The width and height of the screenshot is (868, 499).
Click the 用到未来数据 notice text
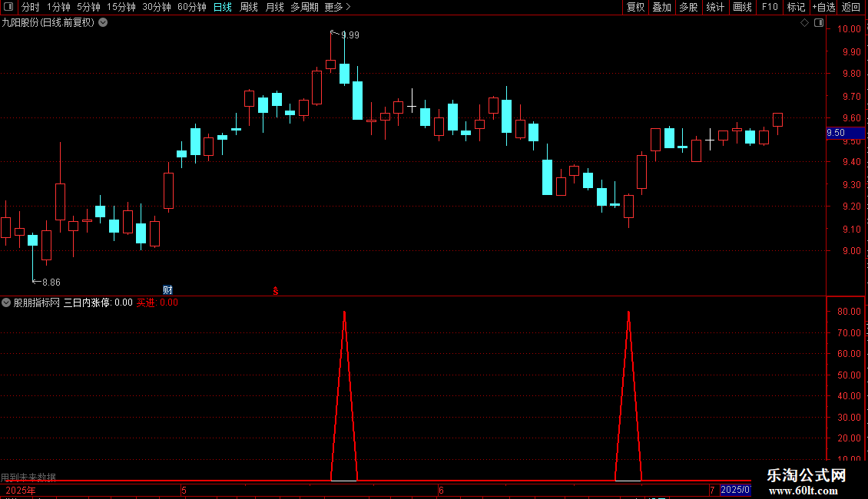pyautogui.click(x=28, y=477)
